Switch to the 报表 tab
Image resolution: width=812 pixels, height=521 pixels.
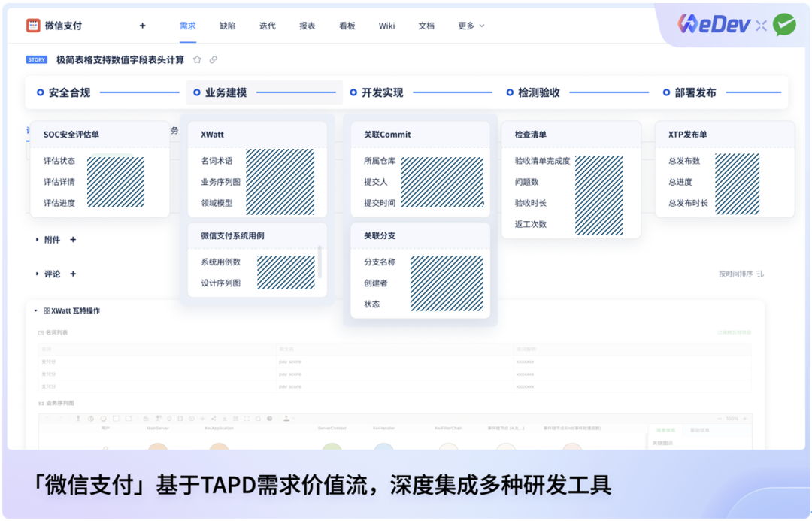(x=307, y=26)
